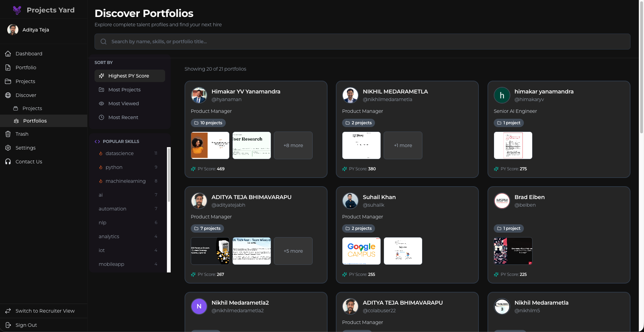The image size is (644, 332).
Task: Click Himakar YV Yanamandra's avatar photo
Action: tap(199, 95)
